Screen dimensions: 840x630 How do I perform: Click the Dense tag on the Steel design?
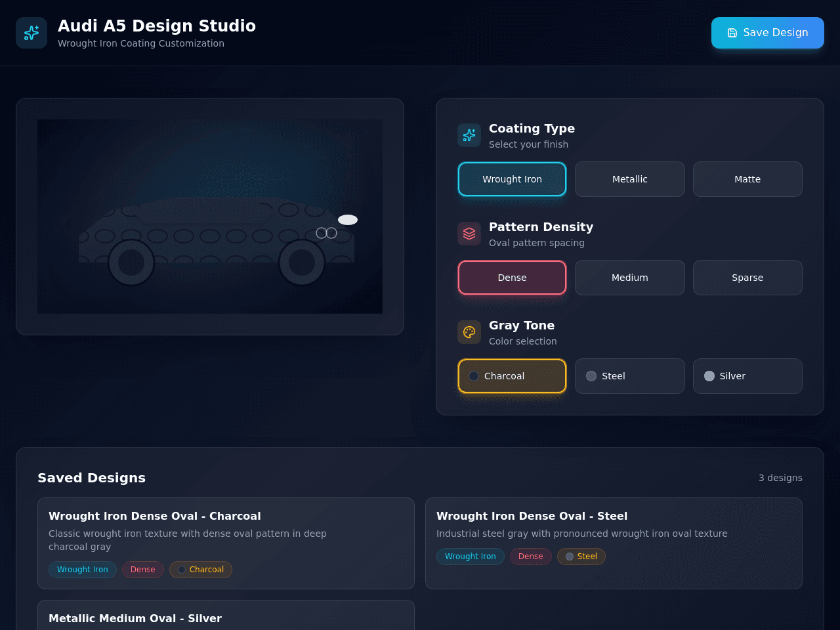tap(531, 556)
